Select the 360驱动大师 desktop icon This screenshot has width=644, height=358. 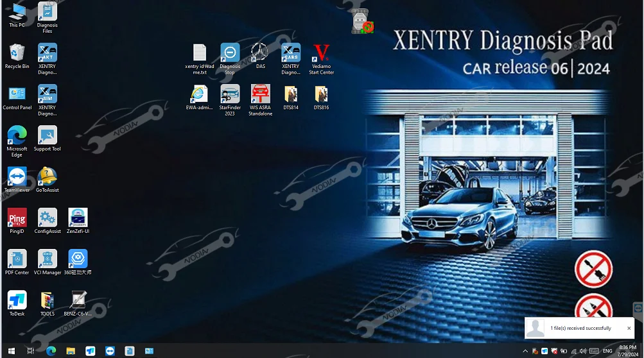tap(78, 262)
